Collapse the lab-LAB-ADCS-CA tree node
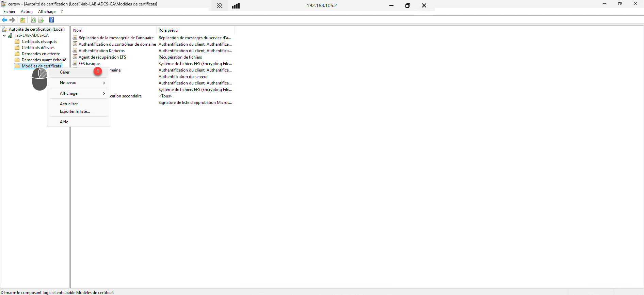Screen dimensions: 644x295 (x=4, y=35)
